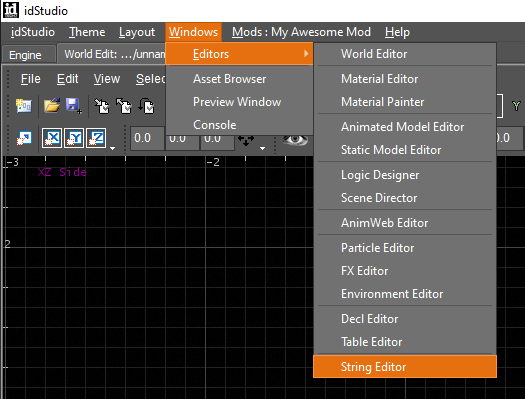Select Static Model Editor entry
Screen dimensions: 525x399
tap(405, 150)
